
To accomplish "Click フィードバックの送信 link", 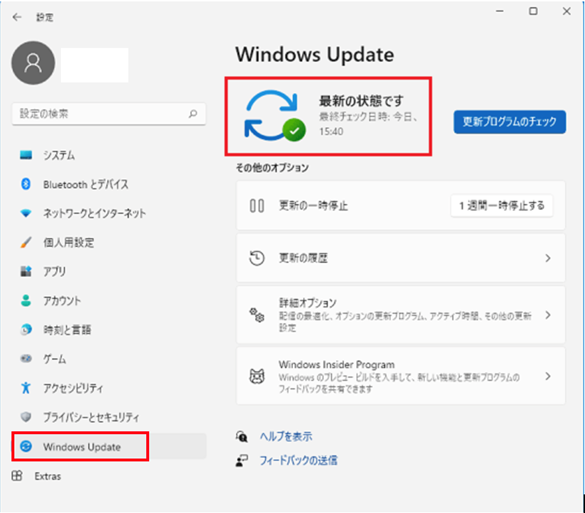I will [x=298, y=460].
